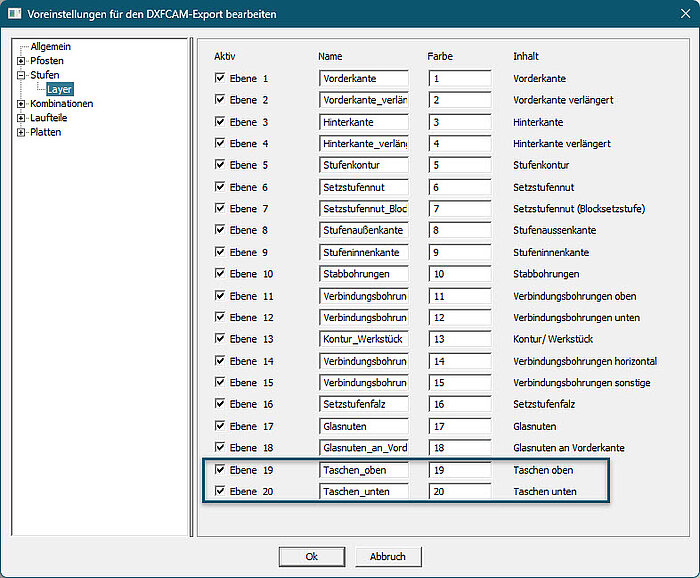Toggle the Ebene 2 checkbox

tap(220, 99)
